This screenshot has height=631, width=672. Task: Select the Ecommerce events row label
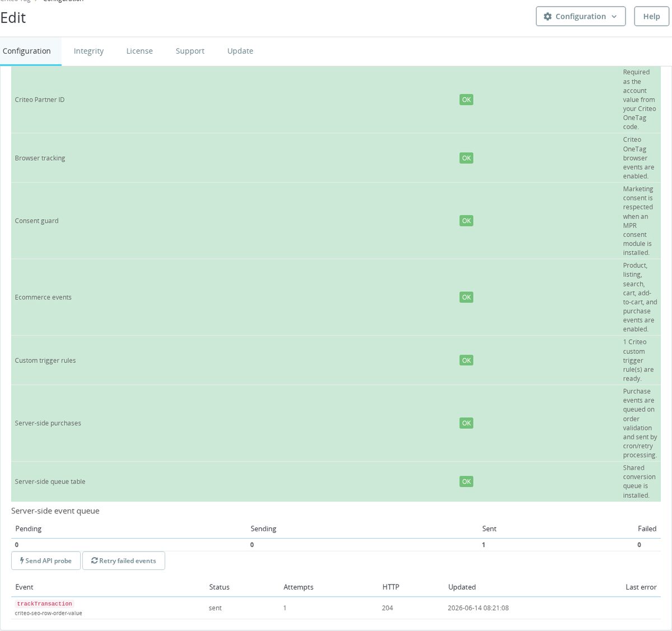click(43, 297)
